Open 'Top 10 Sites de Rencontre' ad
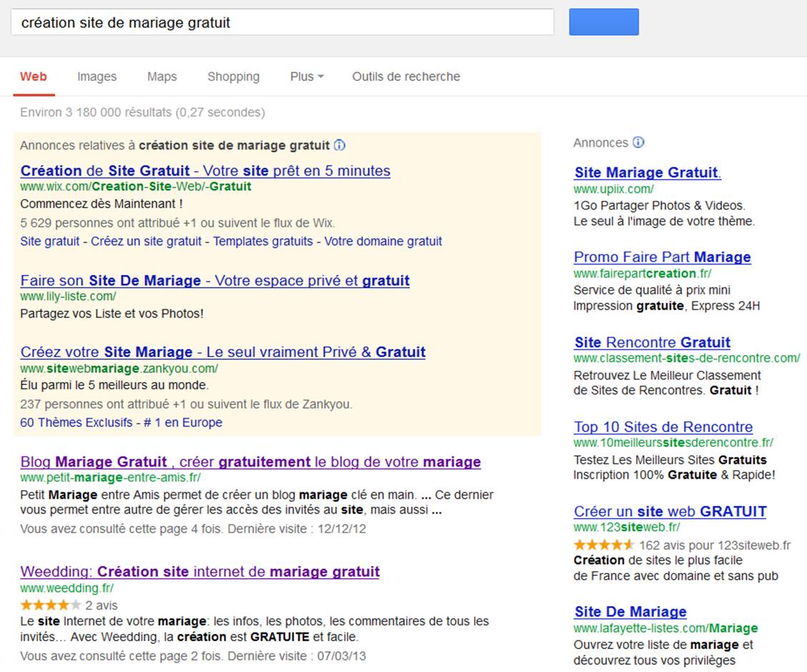The height and width of the screenshot is (672, 807). coord(662,427)
